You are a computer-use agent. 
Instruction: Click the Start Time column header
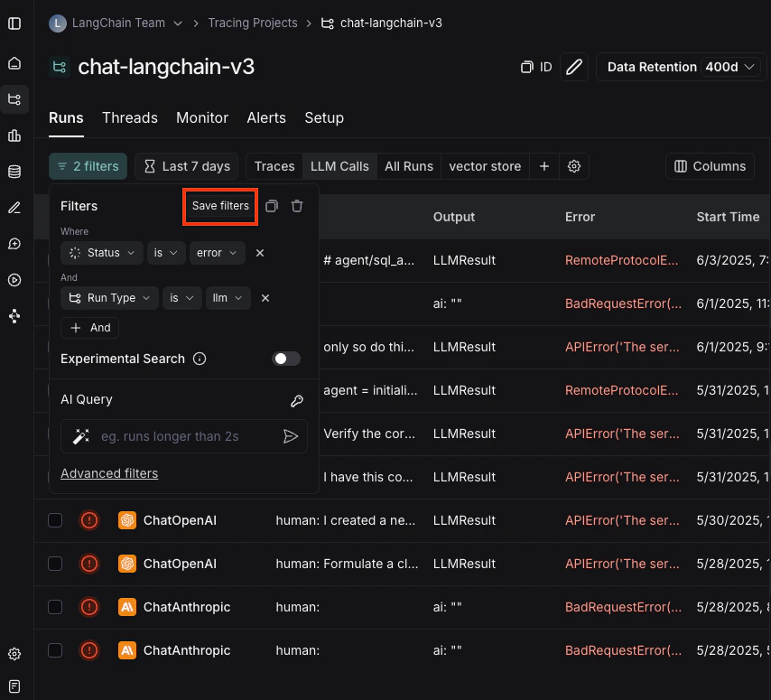point(728,217)
